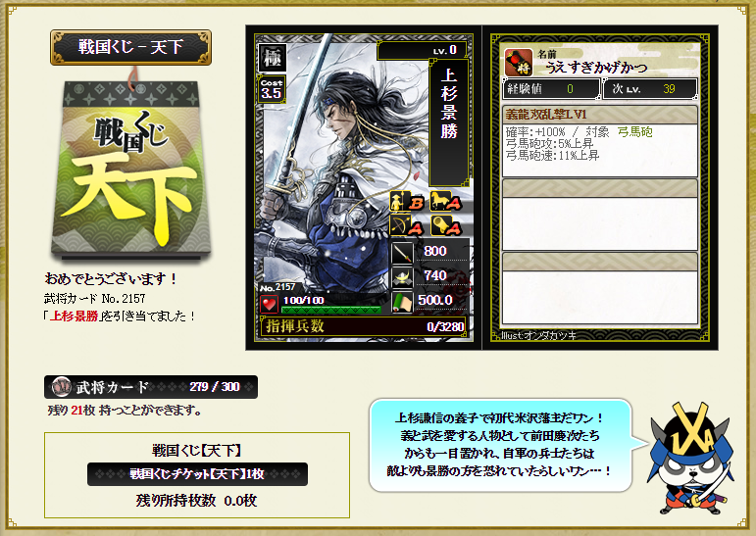Click the 戦国くじチケット【天下】1枚 button

tap(197, 474)
